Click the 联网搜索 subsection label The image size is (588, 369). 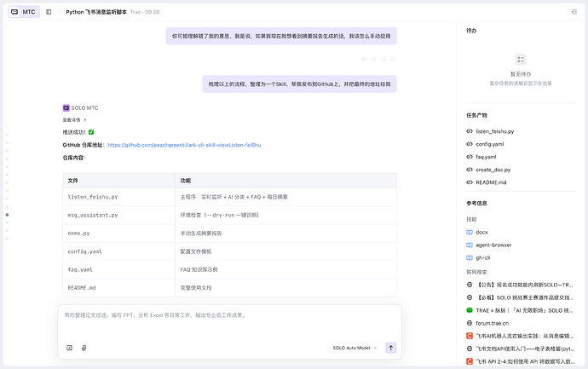476,272
